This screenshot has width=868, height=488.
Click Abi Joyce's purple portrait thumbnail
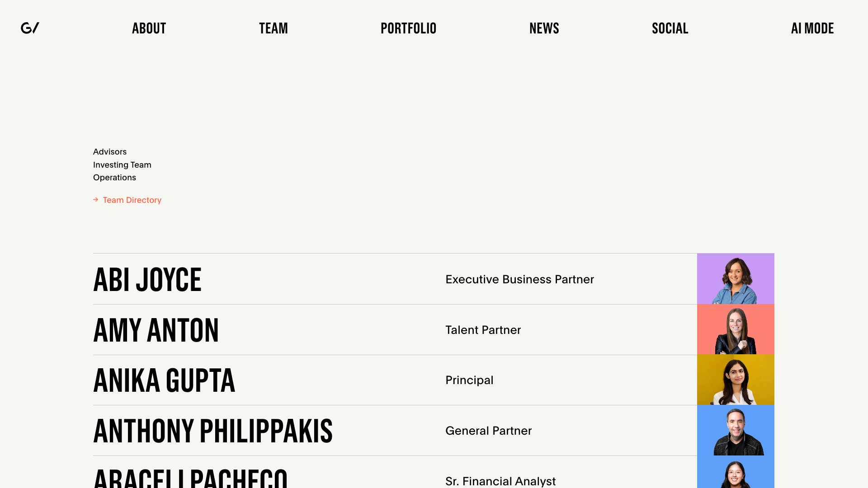[x=736, y=279]
